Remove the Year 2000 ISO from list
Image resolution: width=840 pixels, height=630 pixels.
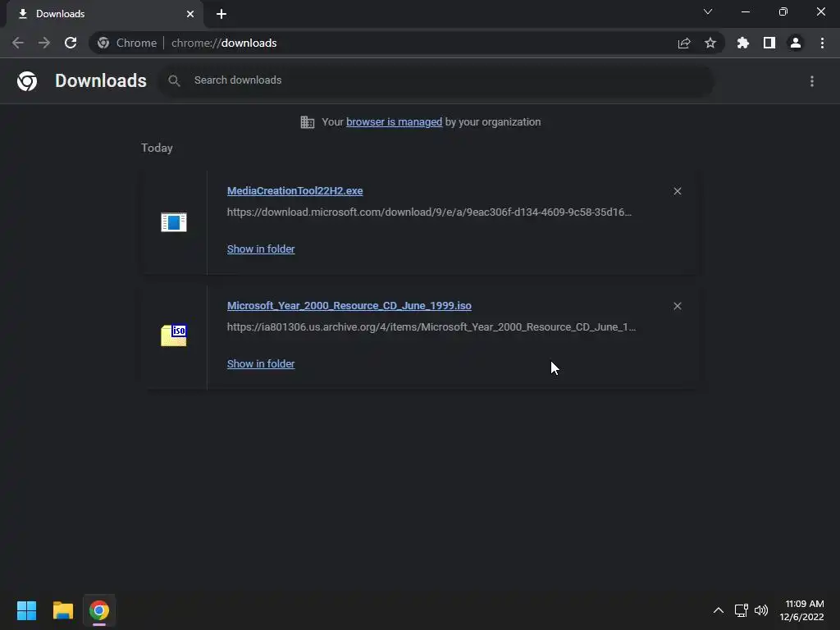[x=677, y=306]
